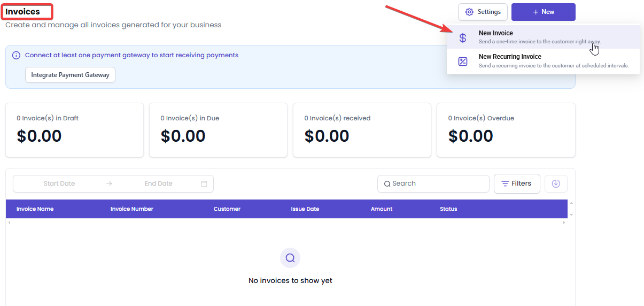
Task: Open the Filters panel
Action: click(517, 183)
